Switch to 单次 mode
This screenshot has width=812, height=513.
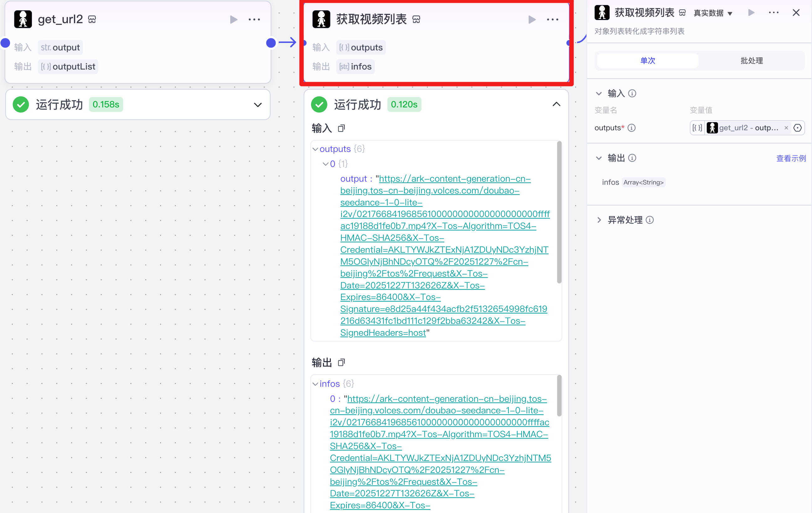click(648, 61)
